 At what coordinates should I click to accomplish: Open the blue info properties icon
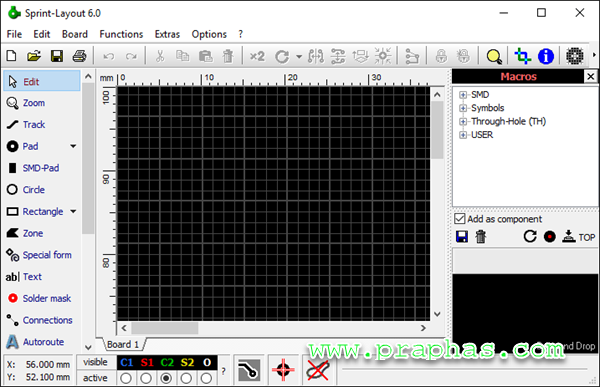pos(546,56)
